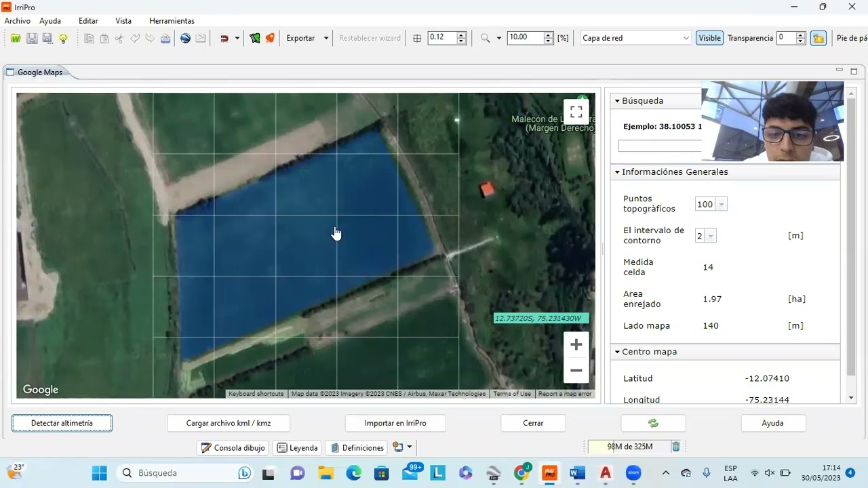Click the red magnet snap icon

(224, 39)
